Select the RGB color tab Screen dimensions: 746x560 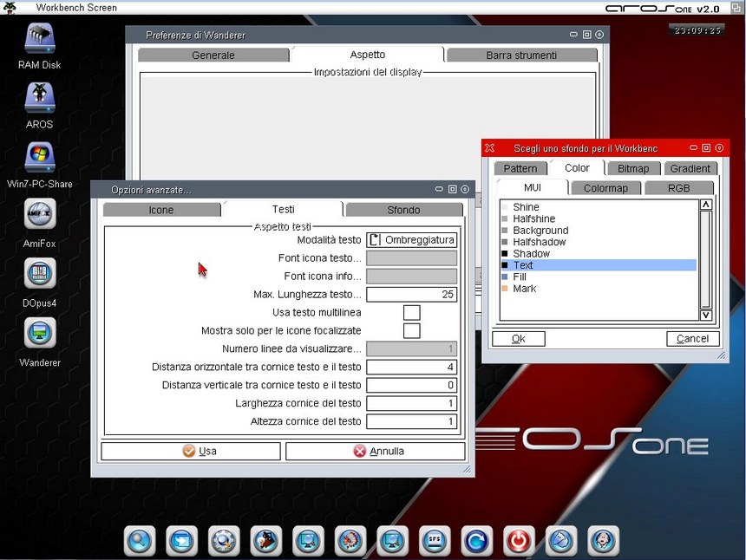coord(678,187)
